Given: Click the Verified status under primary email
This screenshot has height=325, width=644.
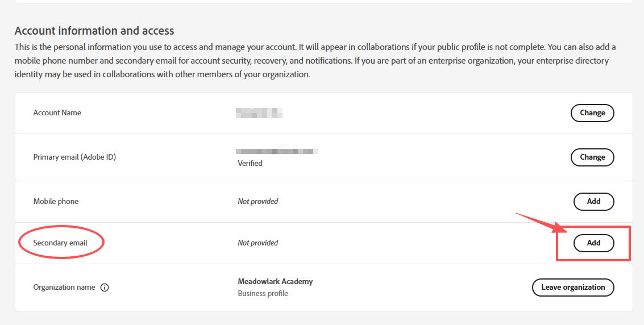Looking at the screenshot, I should point(250,164).
